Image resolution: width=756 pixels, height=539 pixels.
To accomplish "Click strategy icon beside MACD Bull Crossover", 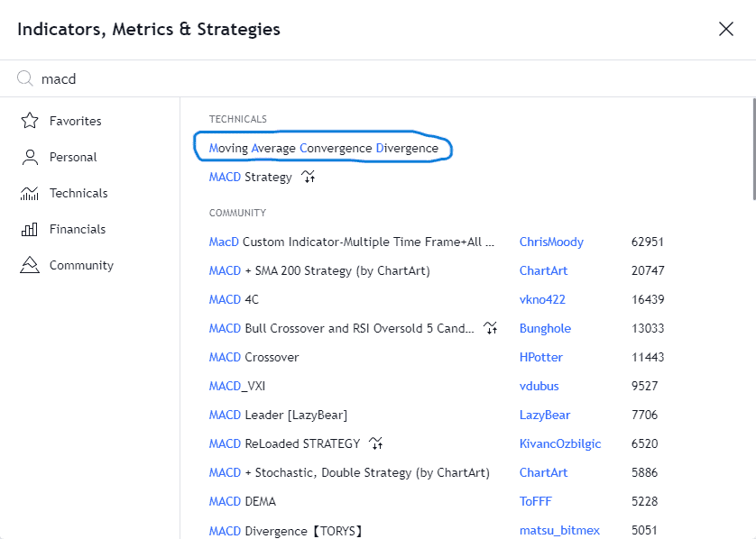I will [x=491, y=328].
